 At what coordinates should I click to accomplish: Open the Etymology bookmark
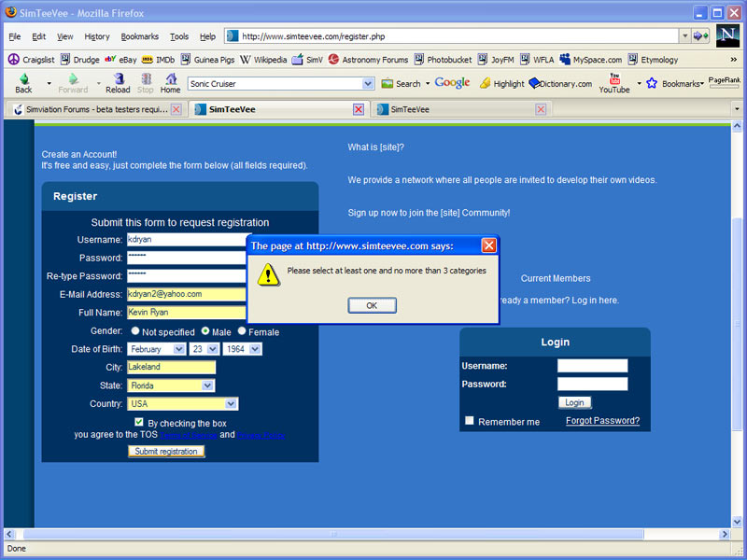(653, 60)
